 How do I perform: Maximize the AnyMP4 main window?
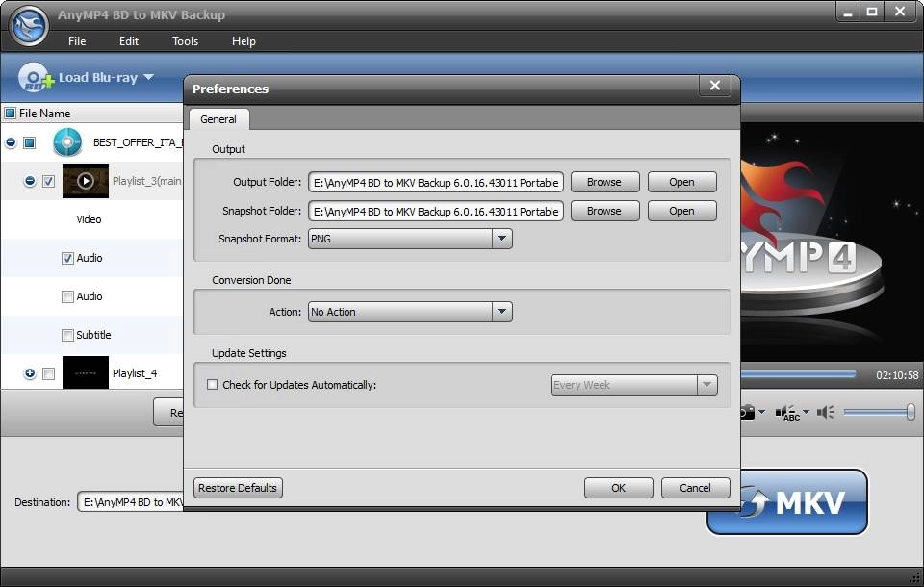pyautogui.click(x=872, y=12)
